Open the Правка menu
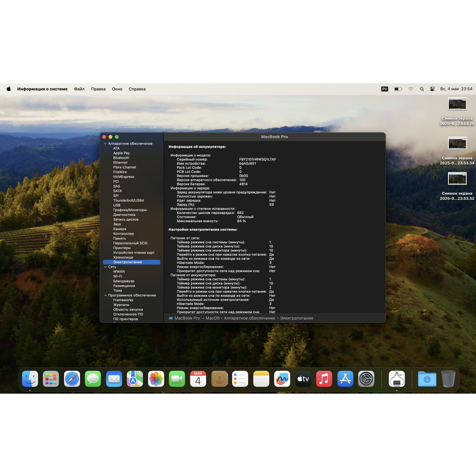 [99, 89]
